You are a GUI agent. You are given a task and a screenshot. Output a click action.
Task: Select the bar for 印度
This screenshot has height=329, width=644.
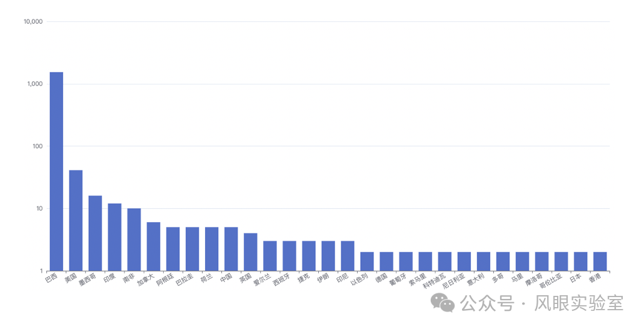pyautogui.click(x=114, y=237)
